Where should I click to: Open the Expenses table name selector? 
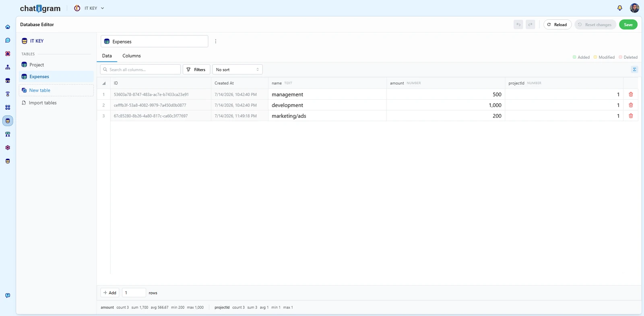tap(155, 41)
